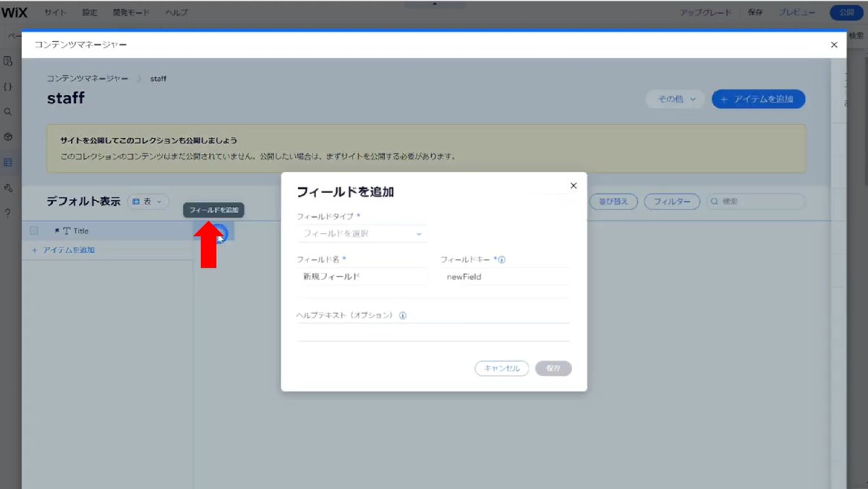Click the 並び替え sort button
Viewport: 868px width, 489px height.
(x=613, y=202)
